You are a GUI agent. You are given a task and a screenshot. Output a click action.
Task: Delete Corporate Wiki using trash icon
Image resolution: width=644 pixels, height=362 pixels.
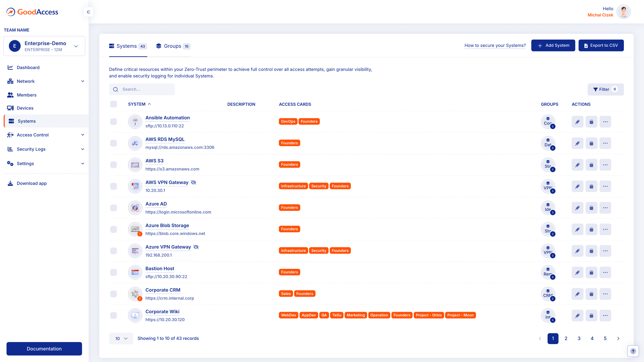coord(591,315)
